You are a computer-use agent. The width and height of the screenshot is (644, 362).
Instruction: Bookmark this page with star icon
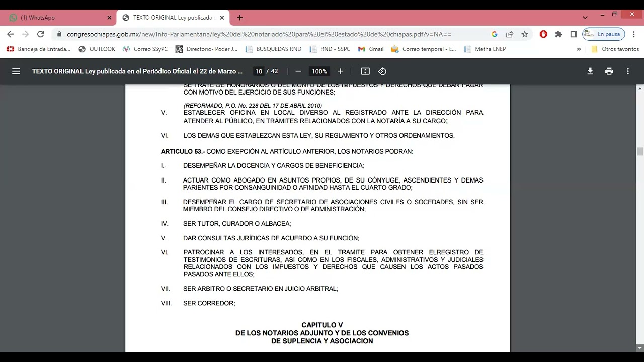(525, 34)
